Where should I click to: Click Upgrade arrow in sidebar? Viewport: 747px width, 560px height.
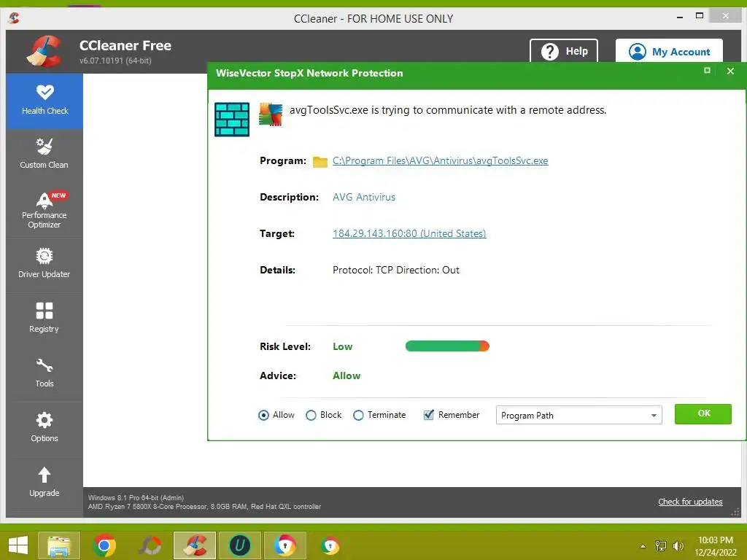(x=44, y=482)
